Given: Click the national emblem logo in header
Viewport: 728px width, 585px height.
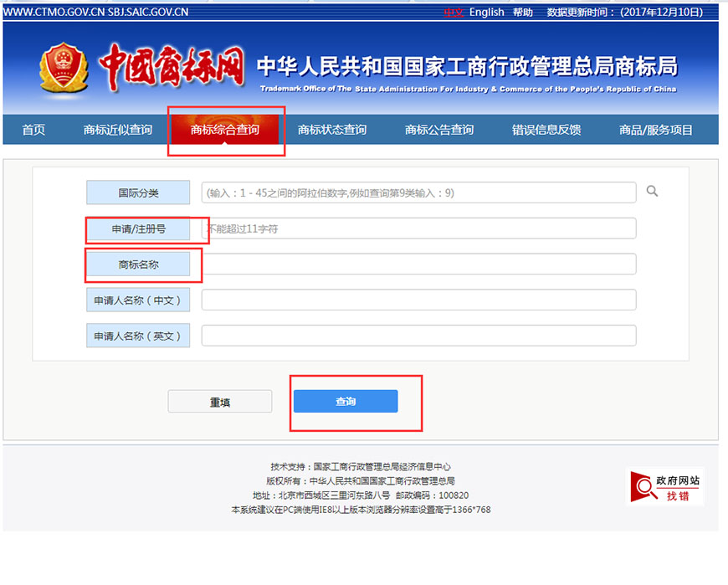Looking at the screenshot, I should 63,68.
